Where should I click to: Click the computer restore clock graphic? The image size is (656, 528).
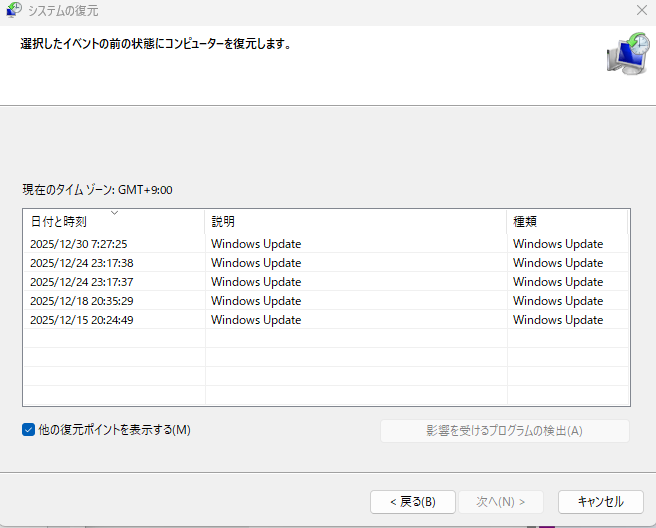tap(628, 54)
